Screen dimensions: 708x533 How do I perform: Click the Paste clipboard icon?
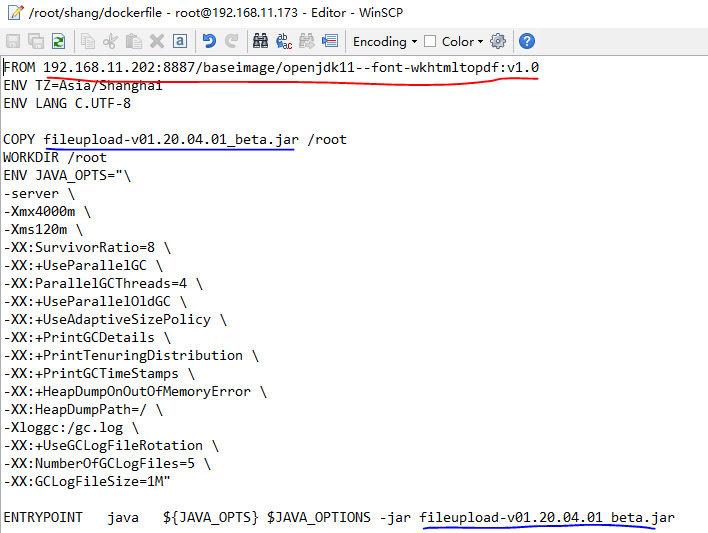pyautogui.click(x=134, y=41)
